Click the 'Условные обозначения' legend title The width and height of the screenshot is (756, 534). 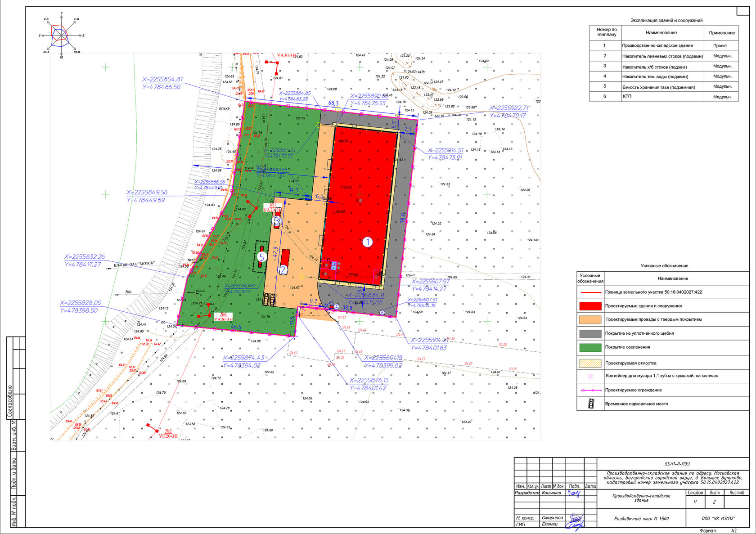pos(664,266)
